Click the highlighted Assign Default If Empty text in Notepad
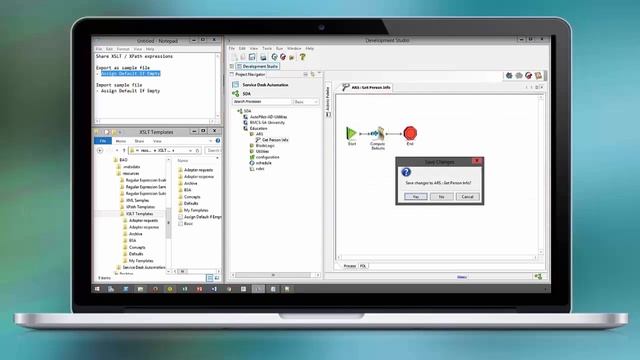This screenshot has height=360, width=640. pyautogui.click(x=131, y=73)
